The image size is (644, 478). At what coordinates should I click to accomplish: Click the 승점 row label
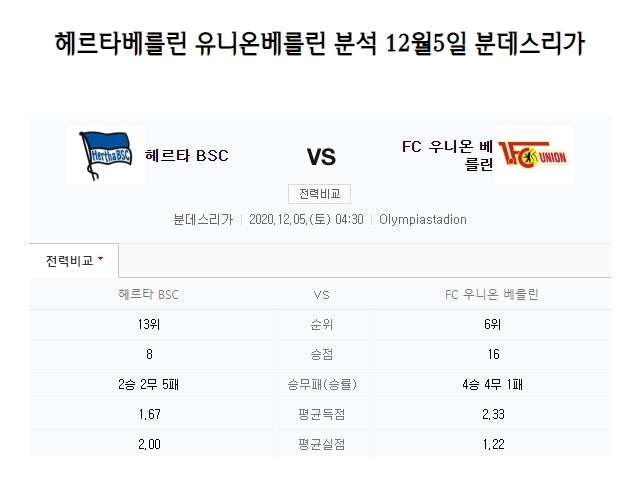[x=321, y=354]
